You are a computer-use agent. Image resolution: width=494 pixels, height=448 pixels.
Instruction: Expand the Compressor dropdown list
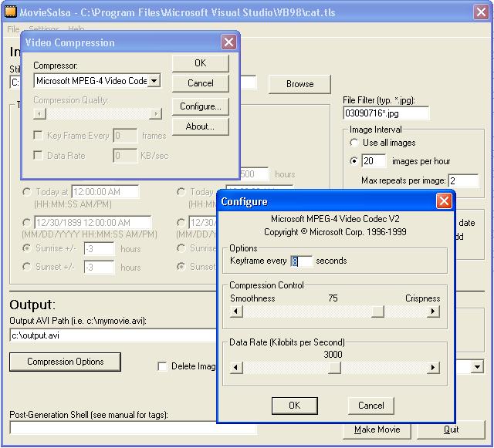[154, 80]
